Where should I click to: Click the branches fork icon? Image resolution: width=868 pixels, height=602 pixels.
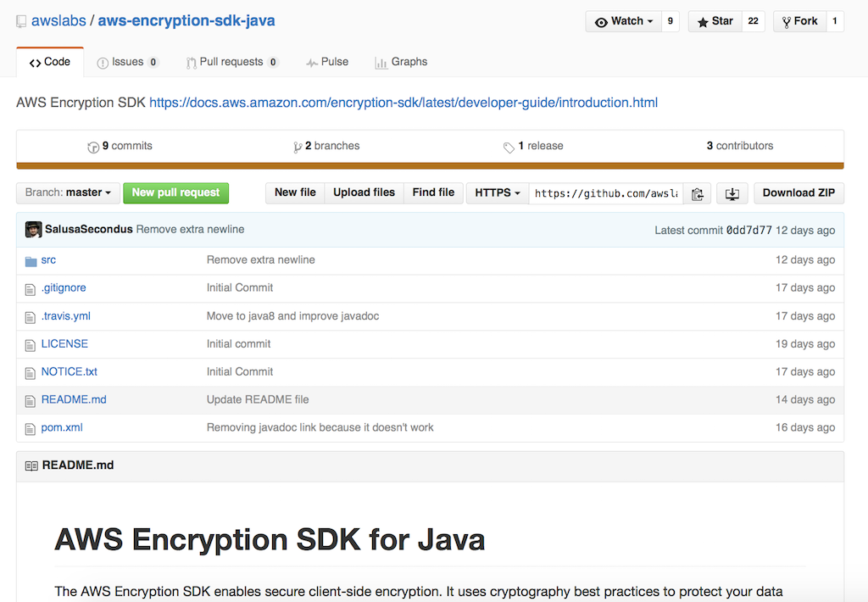(298, 147)
